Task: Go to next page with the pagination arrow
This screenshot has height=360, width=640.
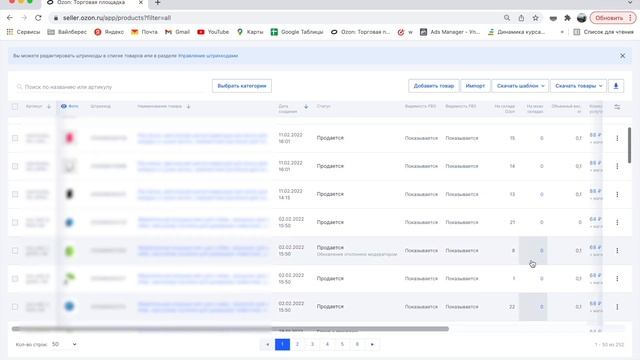Action: [372, 344]
